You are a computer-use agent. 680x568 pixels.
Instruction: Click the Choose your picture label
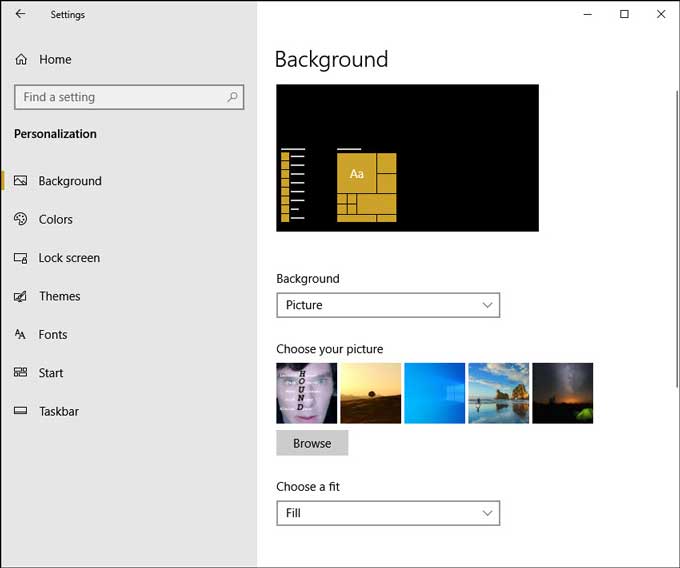pyautogui.click(x=330, y=349)
